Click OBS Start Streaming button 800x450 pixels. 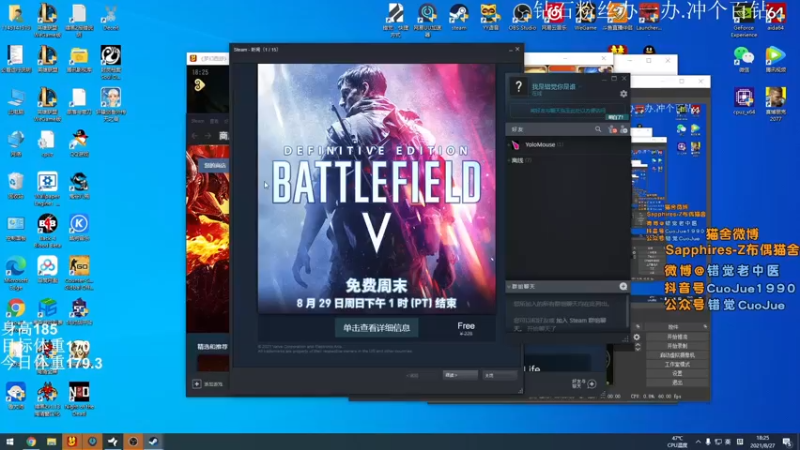tap(677, 337)
